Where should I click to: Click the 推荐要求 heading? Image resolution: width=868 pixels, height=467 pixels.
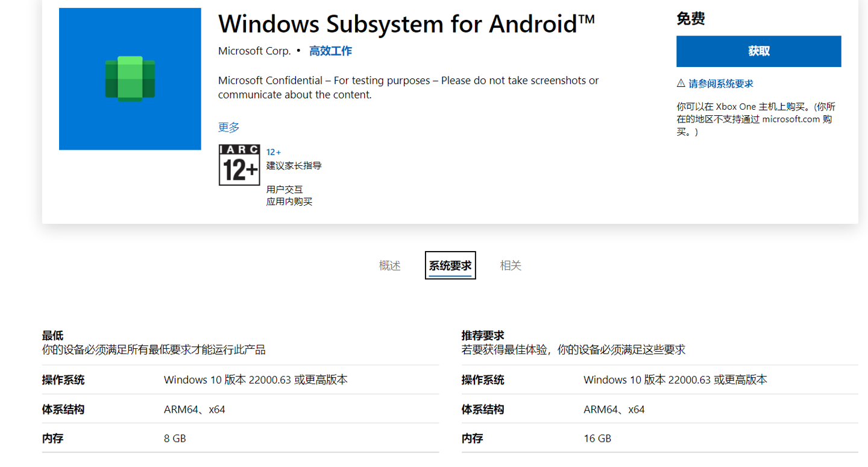click(483, 335)
